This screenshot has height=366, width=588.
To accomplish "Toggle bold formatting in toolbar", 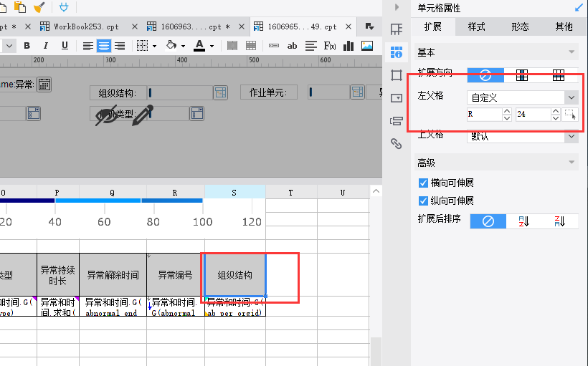I will [27, 46].
